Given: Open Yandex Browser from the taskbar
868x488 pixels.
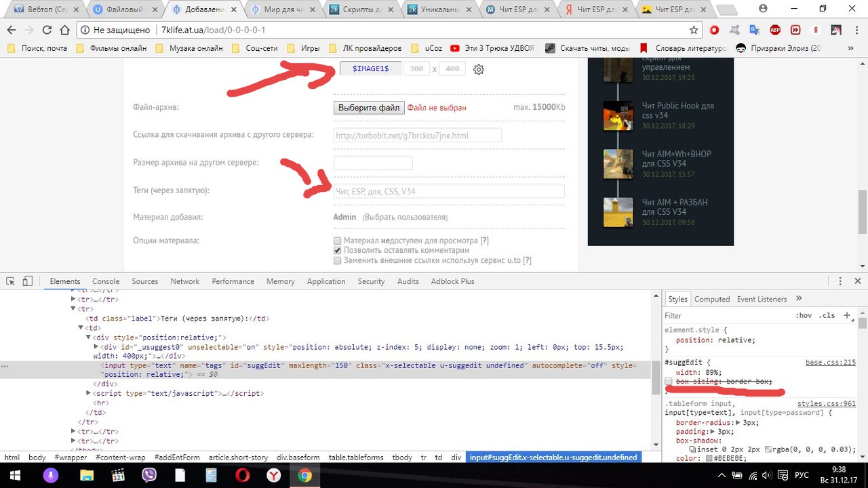Looking at the screenshot, I should [x=274, y=476].
